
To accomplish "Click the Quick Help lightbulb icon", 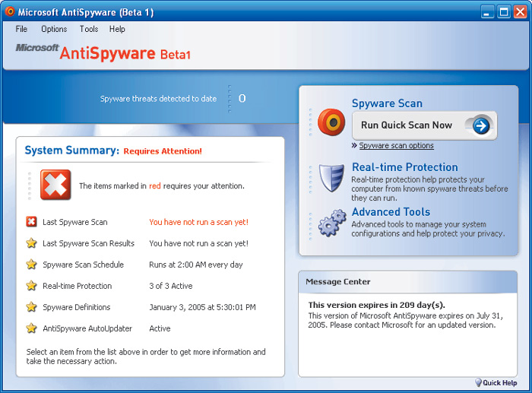I will (478, 382).
